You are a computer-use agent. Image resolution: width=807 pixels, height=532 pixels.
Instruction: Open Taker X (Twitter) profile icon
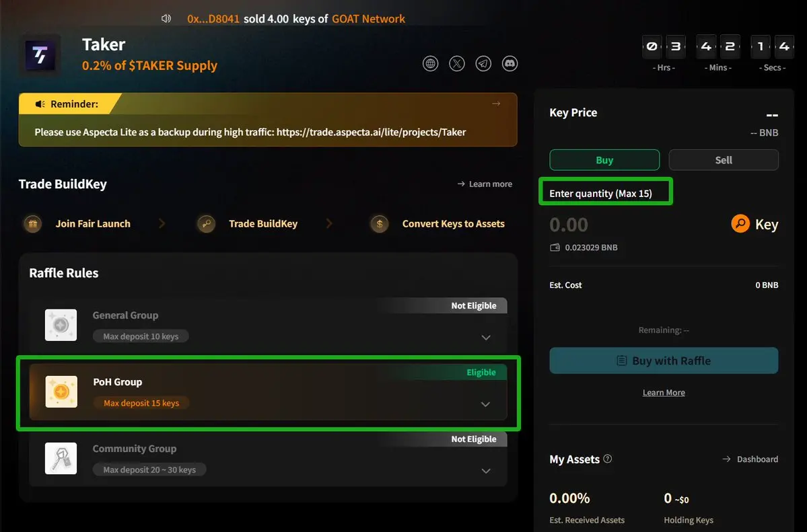click(x=457, y=64)
